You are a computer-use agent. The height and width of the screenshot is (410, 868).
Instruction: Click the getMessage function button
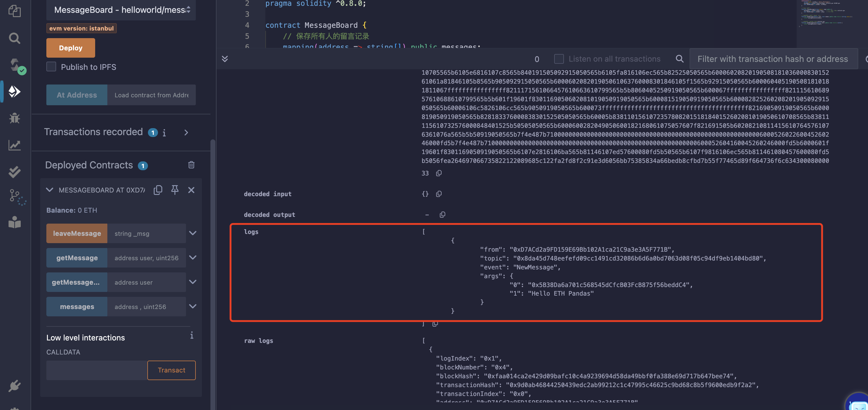click(x=77, y=258)
